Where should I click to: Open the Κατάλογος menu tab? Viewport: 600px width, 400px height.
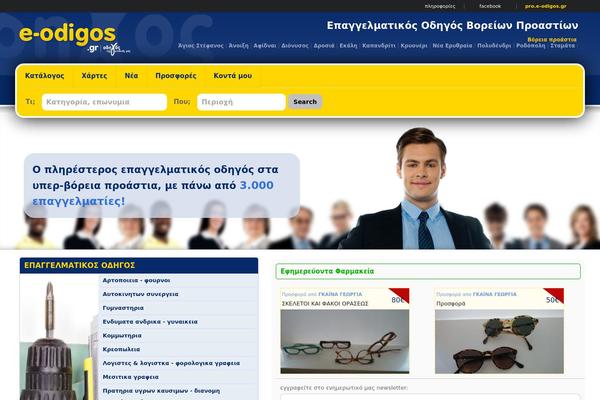45,76
